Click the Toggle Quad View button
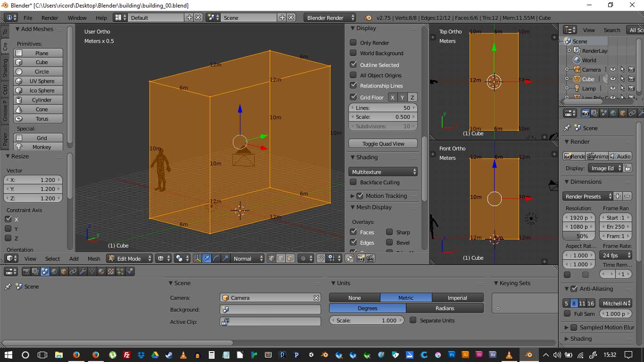The image size is (644, 362). coord(383,144)
